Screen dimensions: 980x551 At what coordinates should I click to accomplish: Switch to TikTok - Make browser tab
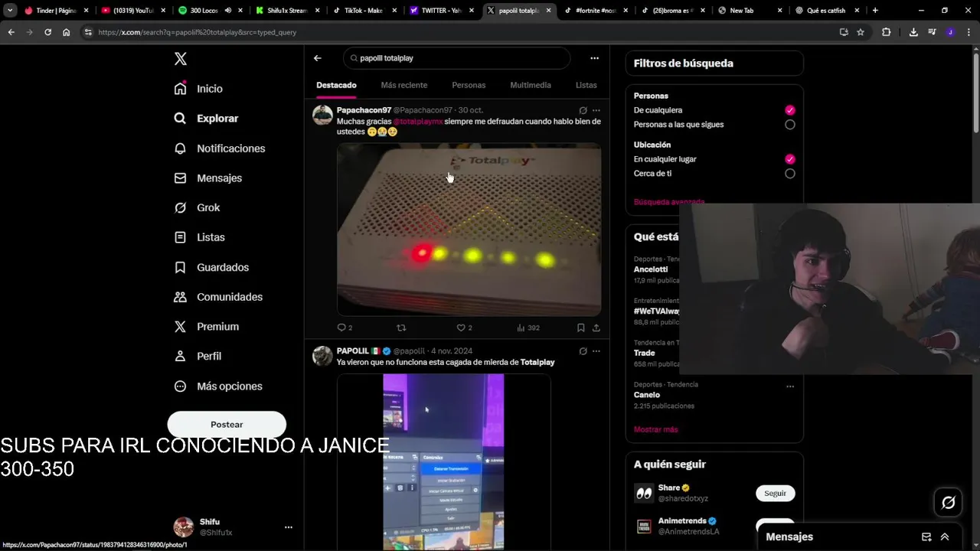[x=364, y=11]
